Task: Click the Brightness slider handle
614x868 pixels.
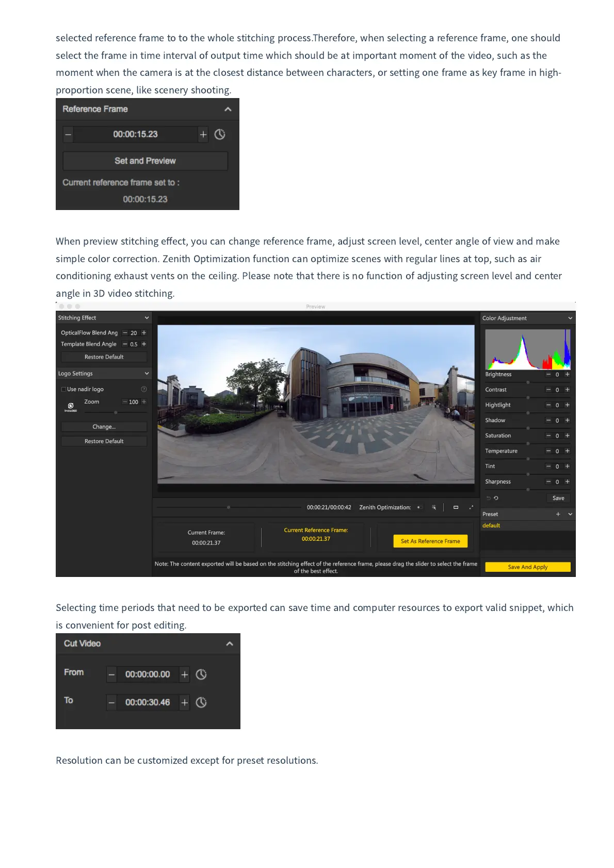Action: pos(528,382)
